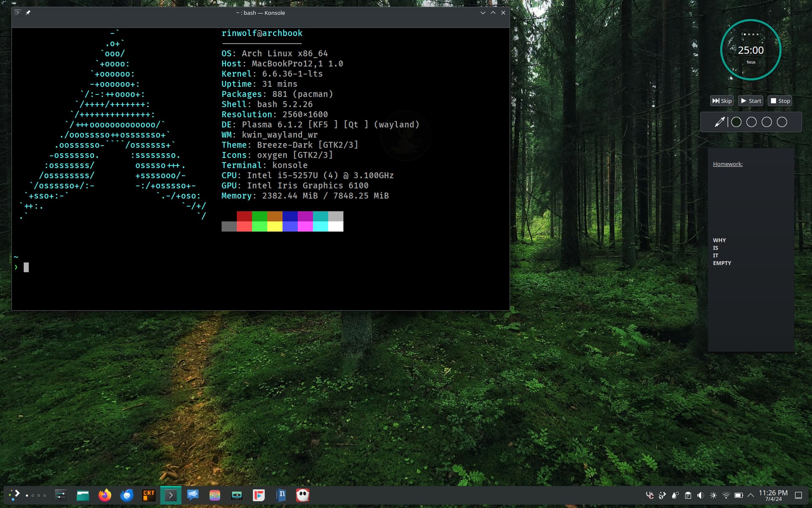Viewport: 812px width, 508px height.
Task: Open the battery status tray icon
Action: (739, 495)
